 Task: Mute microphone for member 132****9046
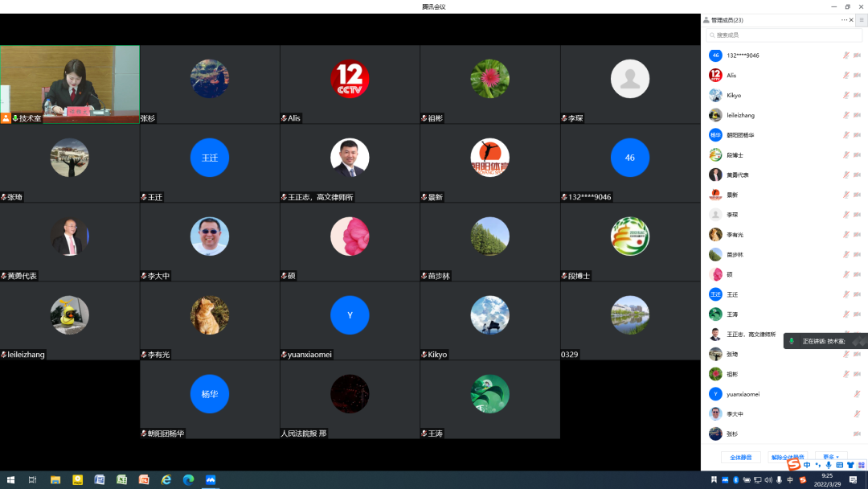click(845, 55)
